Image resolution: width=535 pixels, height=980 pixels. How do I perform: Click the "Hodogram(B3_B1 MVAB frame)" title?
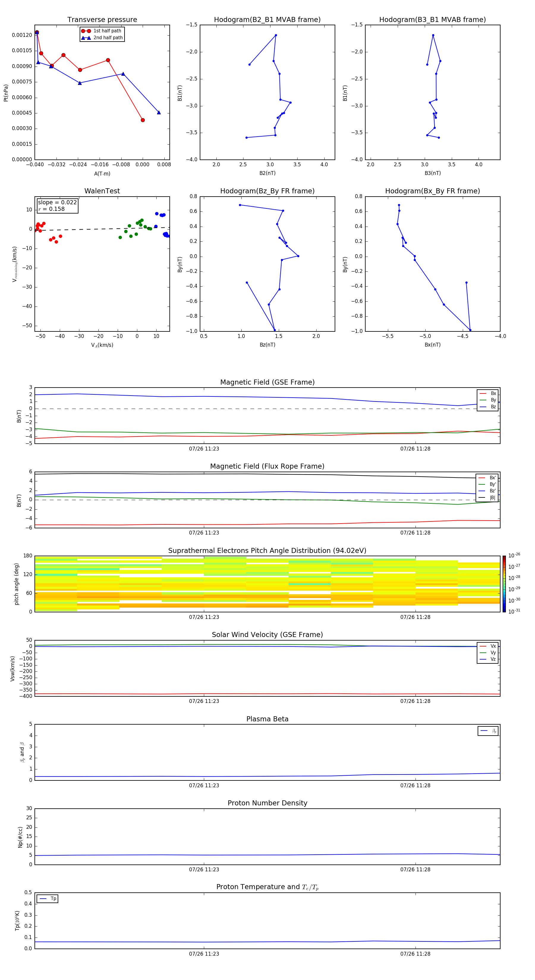pyautogui.click(x=432, y=20)
